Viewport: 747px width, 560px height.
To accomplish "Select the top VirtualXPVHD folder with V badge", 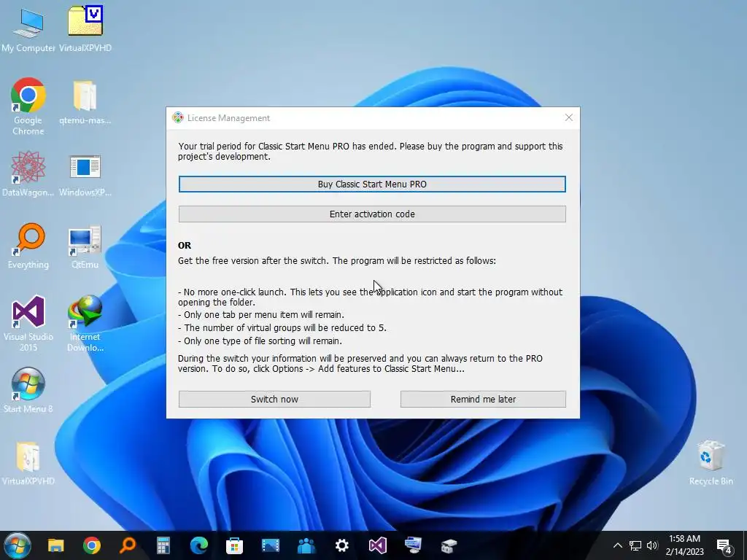I will coord(85,29).
